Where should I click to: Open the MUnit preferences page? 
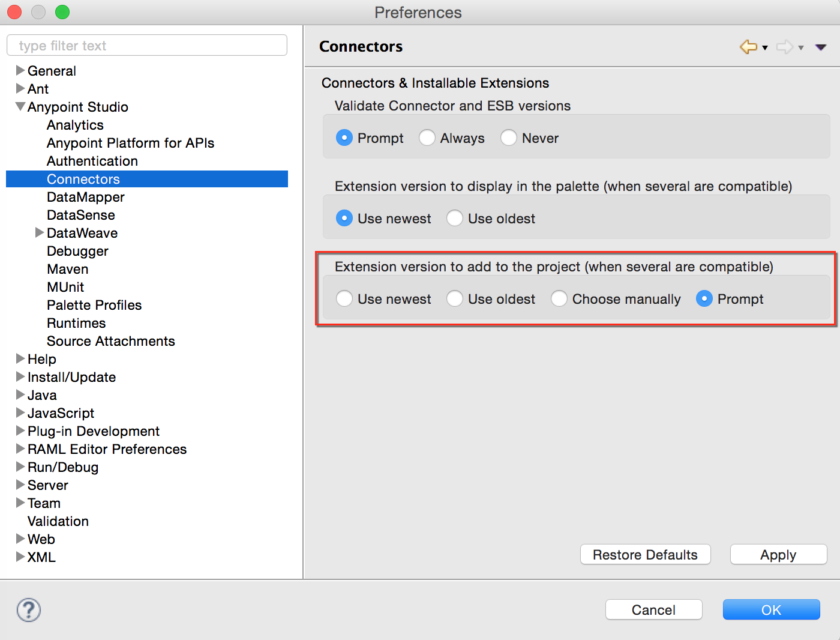65,287
